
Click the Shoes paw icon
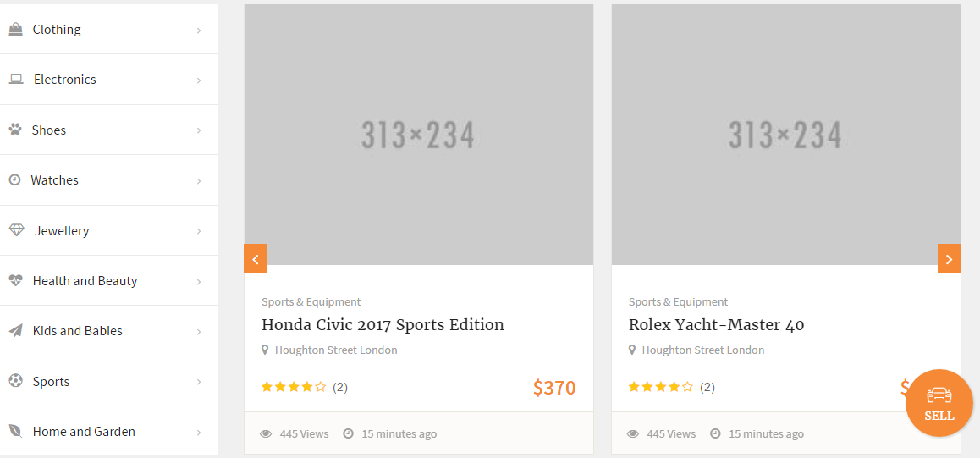[15, 130]
